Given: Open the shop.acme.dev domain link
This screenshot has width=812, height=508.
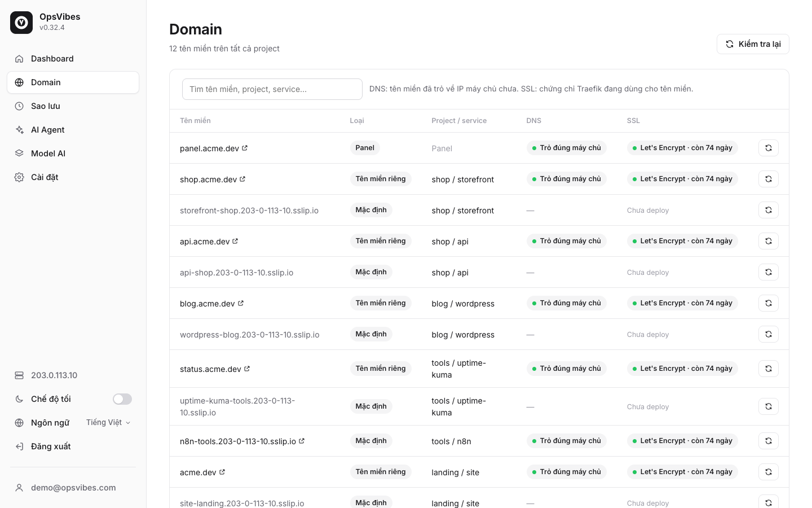Looking at the screenshot, I should pyautogui.click(x=208, y=179).
